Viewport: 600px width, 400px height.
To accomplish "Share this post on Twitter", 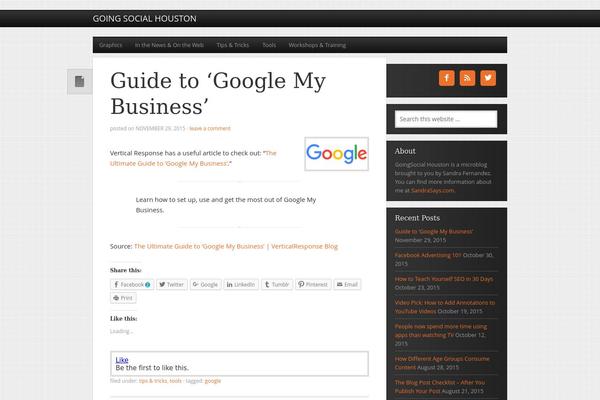I will tap(172, 284).
